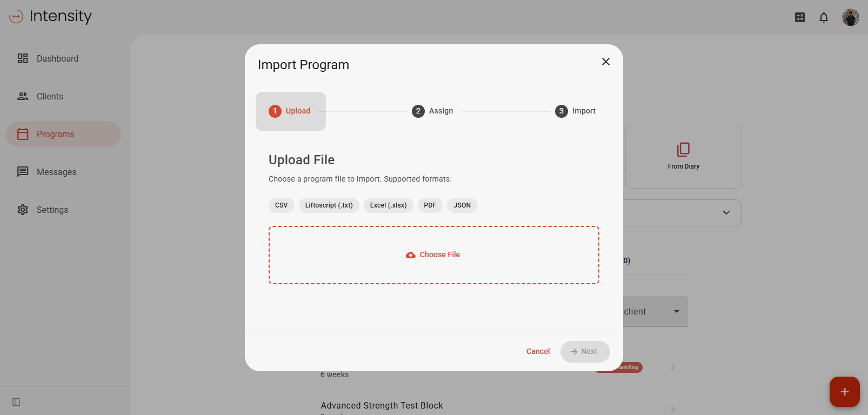Open the user profile avatar

pyautogui.click(x=850, y=17)
